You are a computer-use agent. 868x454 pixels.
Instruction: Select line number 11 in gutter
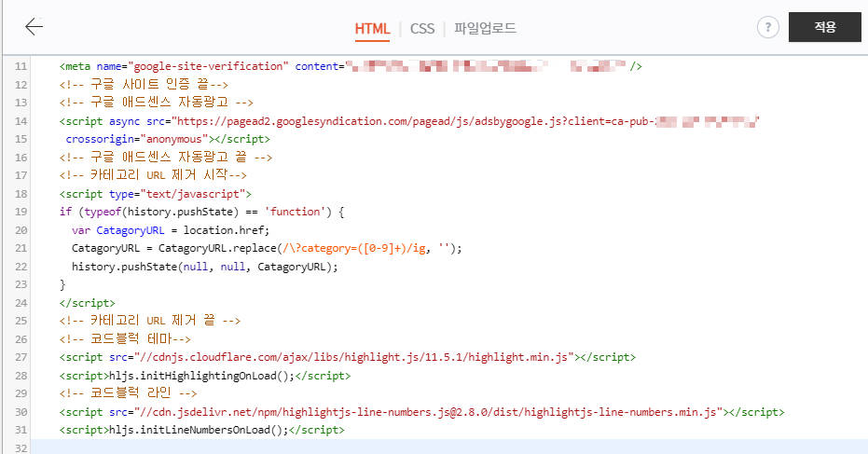tap(21, 66)
